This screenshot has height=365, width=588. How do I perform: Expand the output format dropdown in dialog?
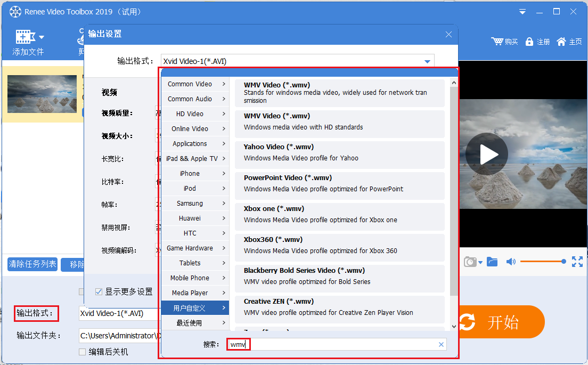427,61
